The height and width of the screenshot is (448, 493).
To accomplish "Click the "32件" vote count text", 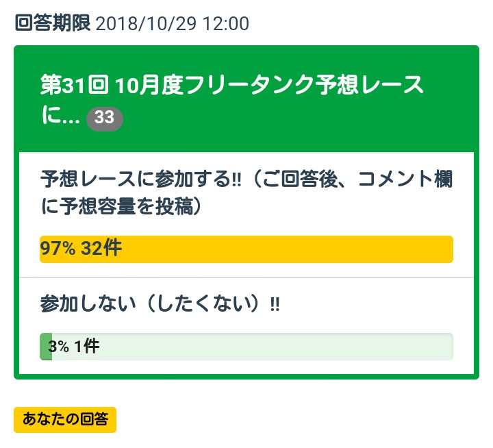I will [x=101, y=249].
